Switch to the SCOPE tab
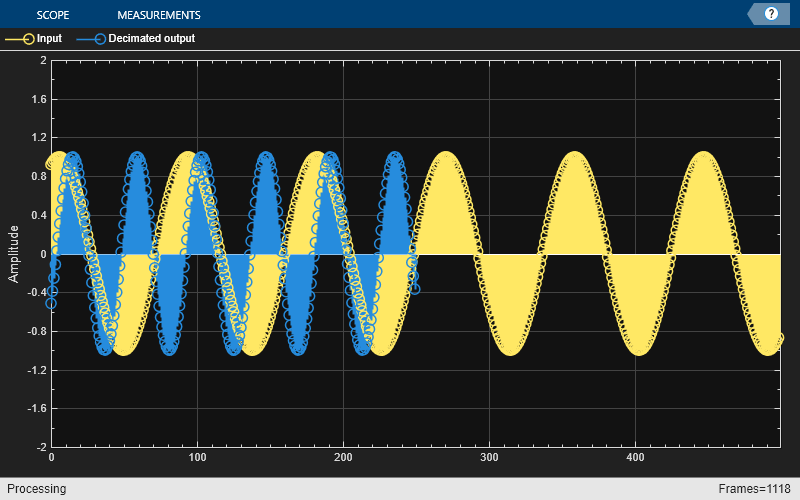Screen dimensions: 800x500 tap(54, 15)
